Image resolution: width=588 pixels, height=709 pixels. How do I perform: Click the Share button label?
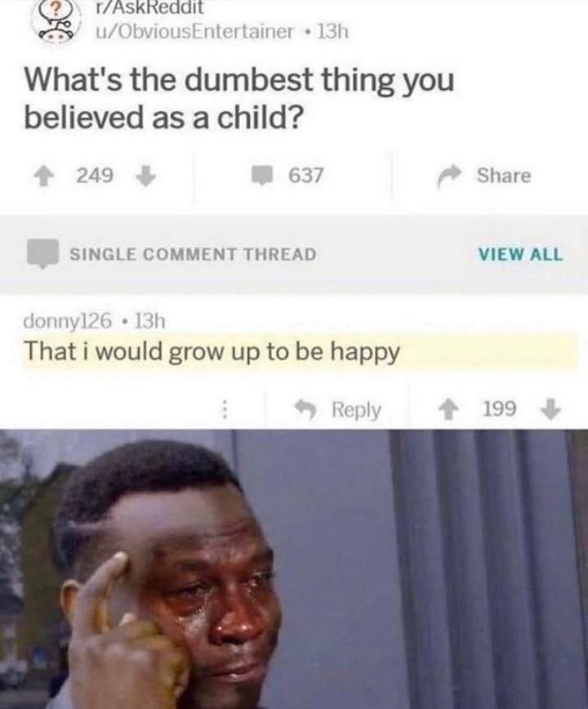504,176
